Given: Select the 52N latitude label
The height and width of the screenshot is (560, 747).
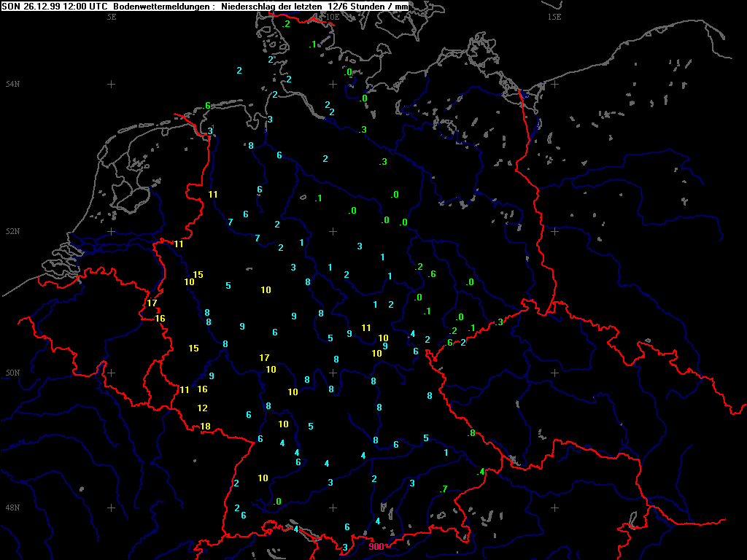Looking at the screenshot, I should click(12, 232).
